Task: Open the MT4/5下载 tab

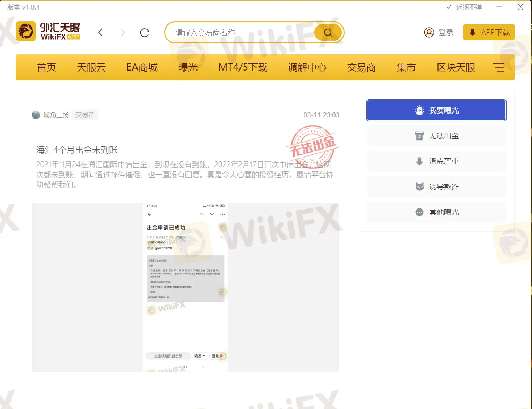Action: point(242,67)
